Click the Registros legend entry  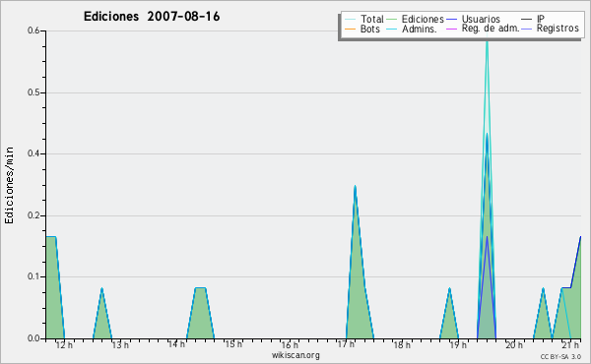558,29
